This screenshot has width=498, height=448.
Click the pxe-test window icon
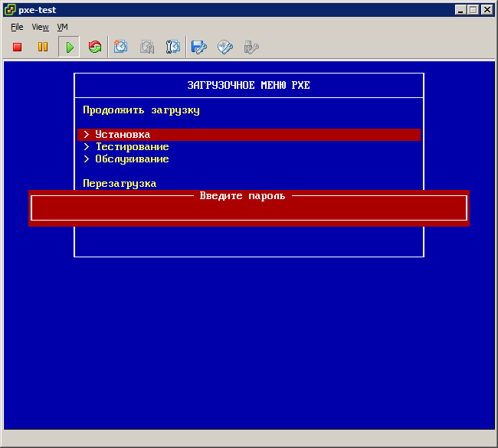click(10, 10)
